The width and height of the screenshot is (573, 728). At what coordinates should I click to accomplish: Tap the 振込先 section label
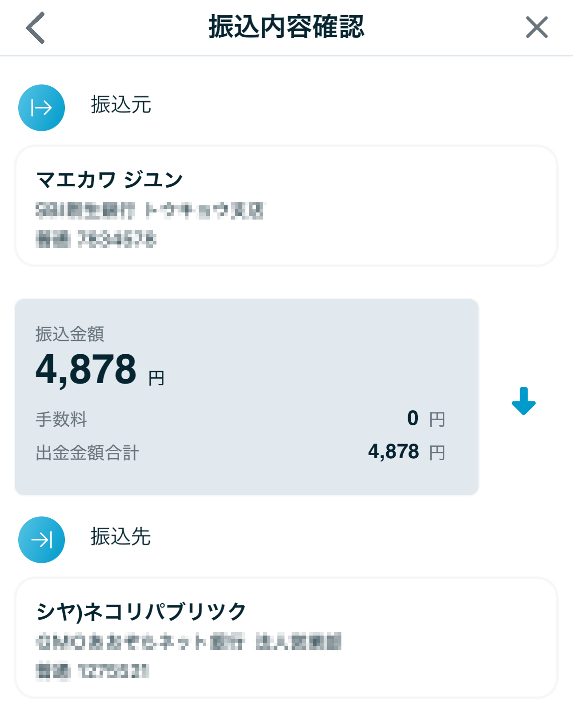tap(121, 537)
